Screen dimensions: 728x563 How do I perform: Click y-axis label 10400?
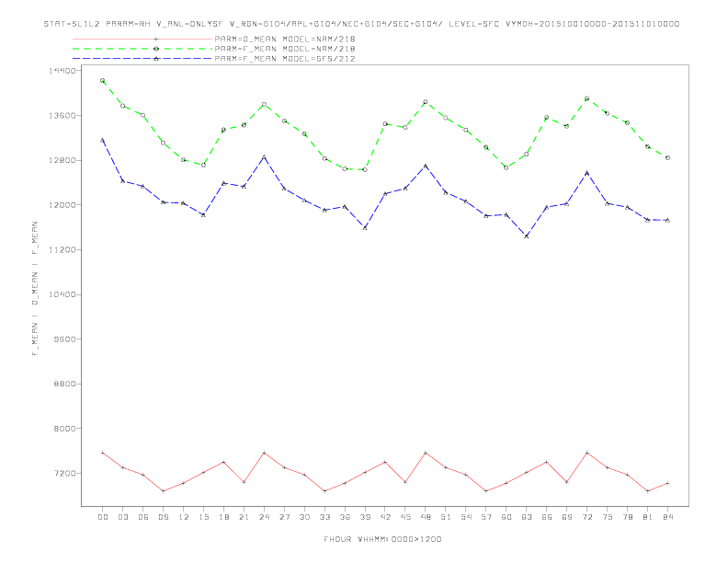63,295
